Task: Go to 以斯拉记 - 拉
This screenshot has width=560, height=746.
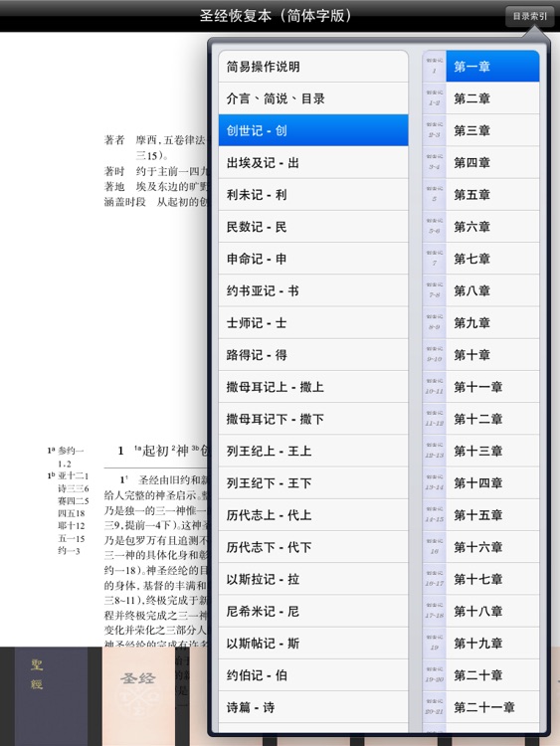Action: point(313,579)
